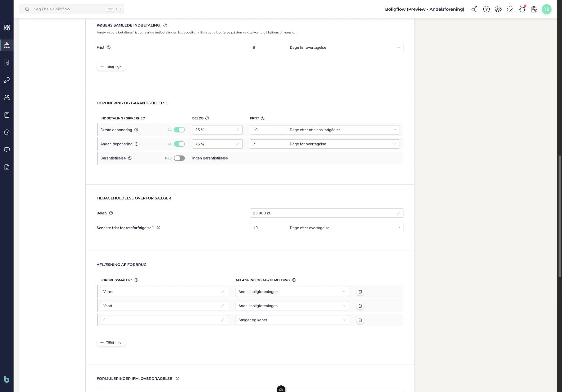Edit the Varme meter name field
This screenshot has width=562, height=392.
164,292
